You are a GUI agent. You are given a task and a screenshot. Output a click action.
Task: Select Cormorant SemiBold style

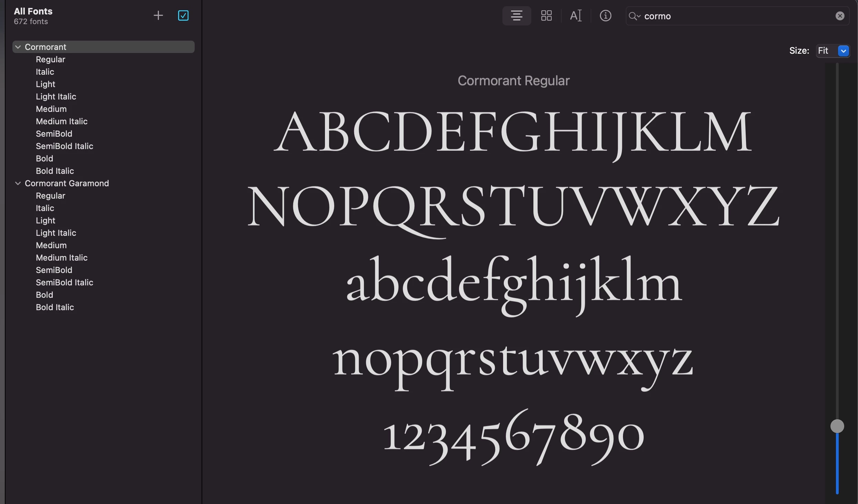(x=54, y=134)
